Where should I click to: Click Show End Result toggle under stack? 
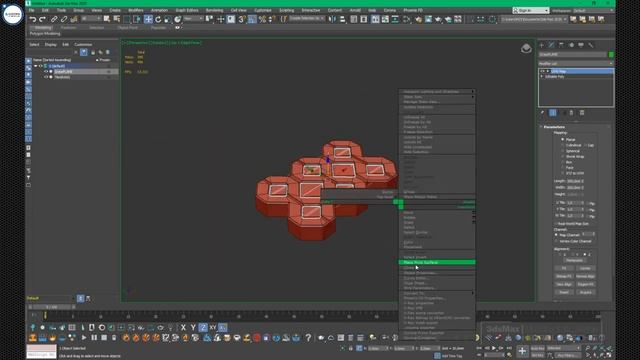coord(553,113)
